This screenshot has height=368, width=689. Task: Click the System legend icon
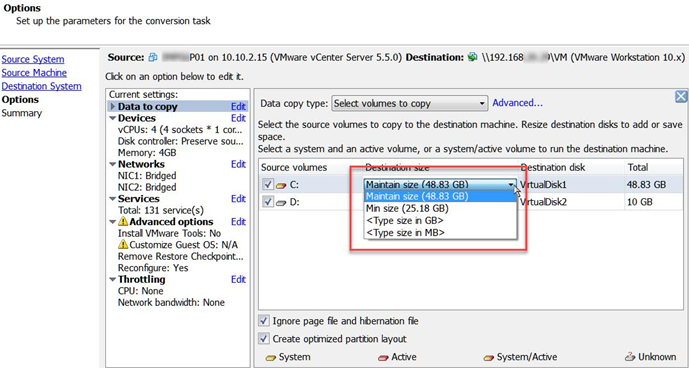271,357
